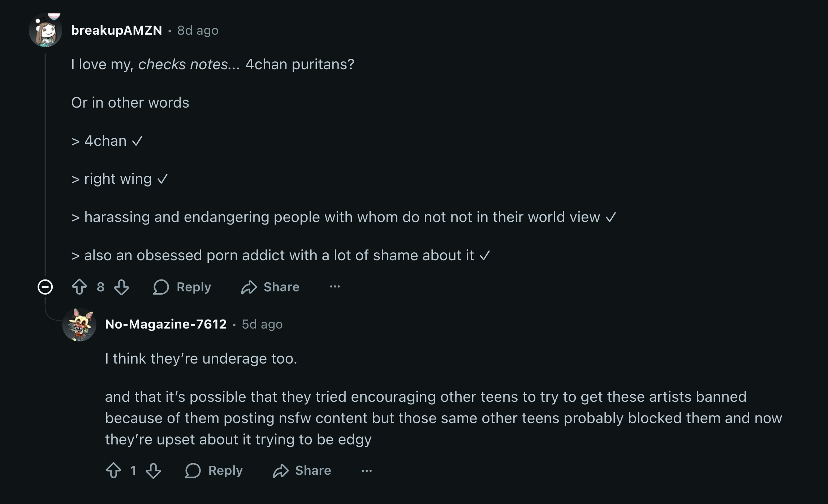The image size is (828, 504).
Task: Click Reply under breakupAMZN's comment
Action: coord(182,287)
